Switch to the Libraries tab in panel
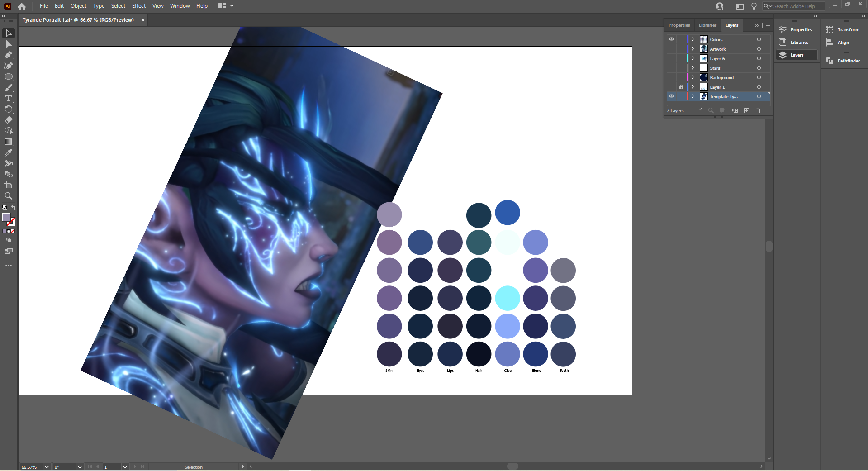Screen dimensions: 868x471 click(707, 25)
